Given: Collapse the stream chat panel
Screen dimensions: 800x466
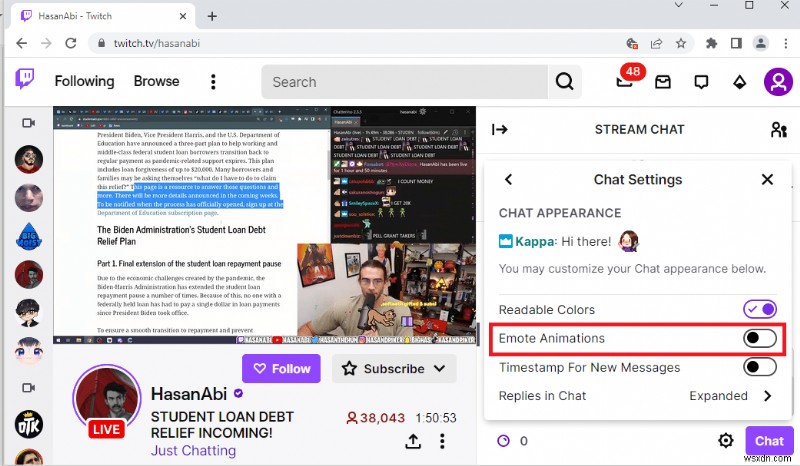Looking at the screenshot, I should point(499,130).
